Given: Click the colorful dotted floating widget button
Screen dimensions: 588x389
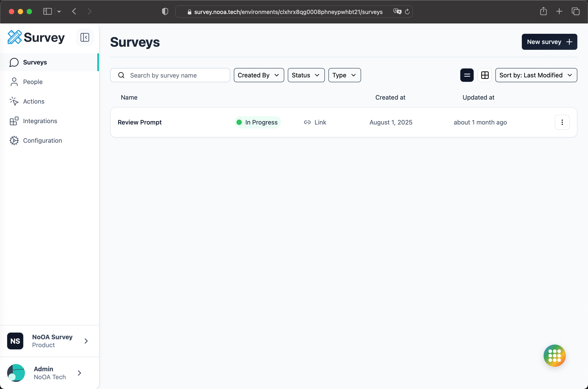Looking at the screenshot, I should (554, 355).
